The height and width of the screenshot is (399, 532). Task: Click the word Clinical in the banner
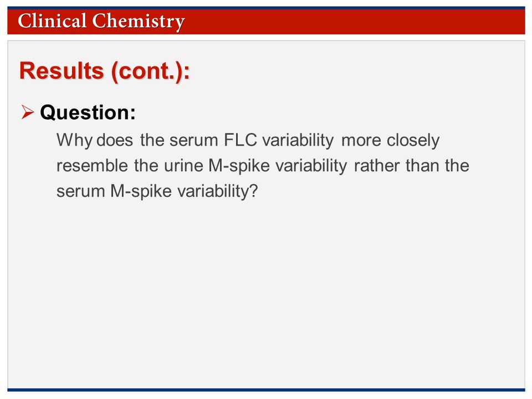52,21
